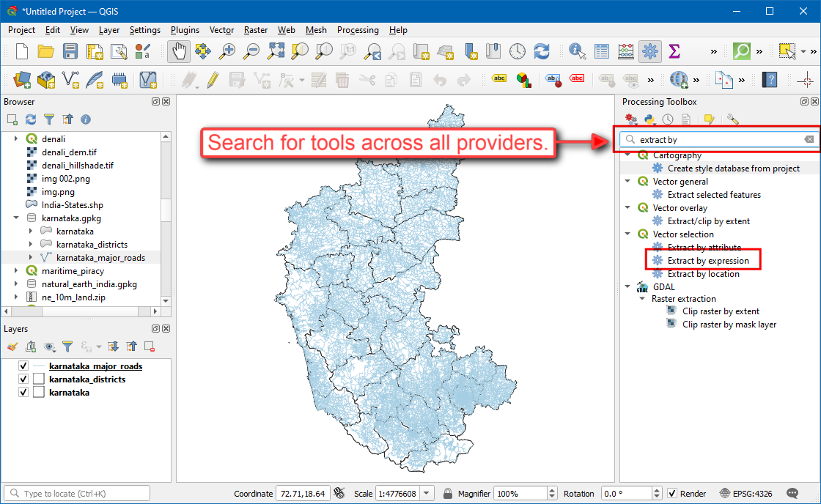Toggle editing with the yellow pencil icon
Image resolution: width=821 pixels, height=504 pixels.
pyautogui.click(x=213, y=80)
